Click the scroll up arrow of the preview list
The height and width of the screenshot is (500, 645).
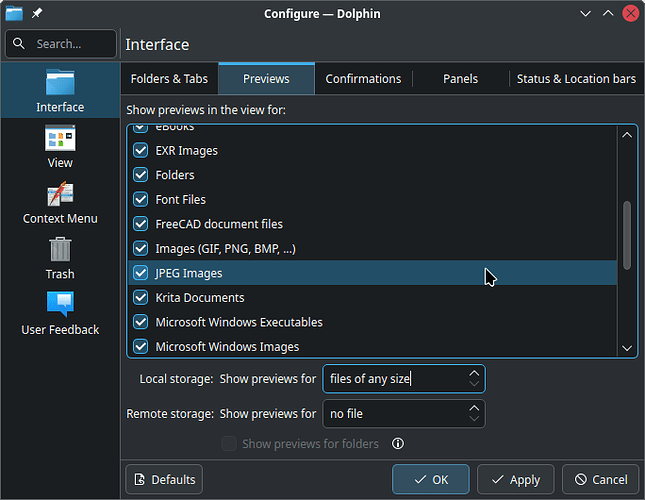[627, 135]
